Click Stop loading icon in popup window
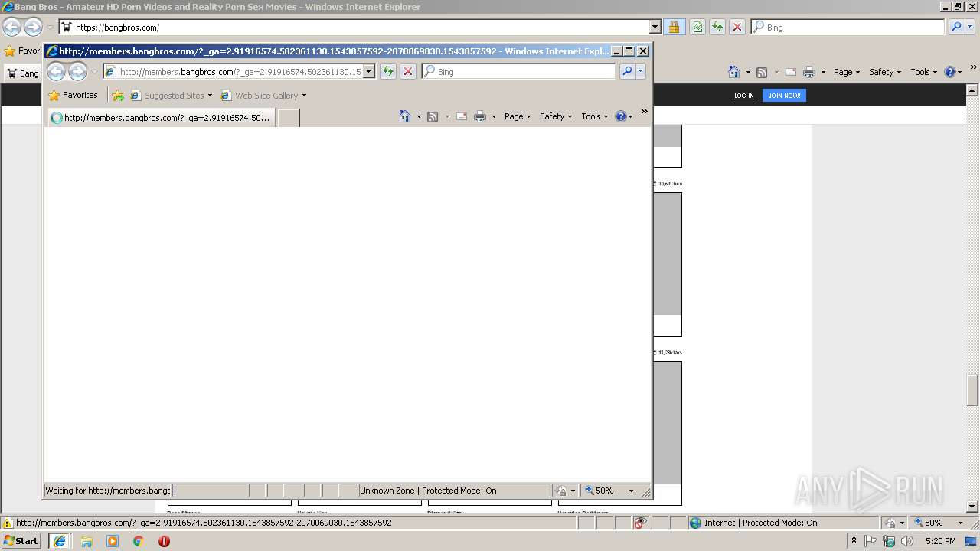 tap(408, 71)
